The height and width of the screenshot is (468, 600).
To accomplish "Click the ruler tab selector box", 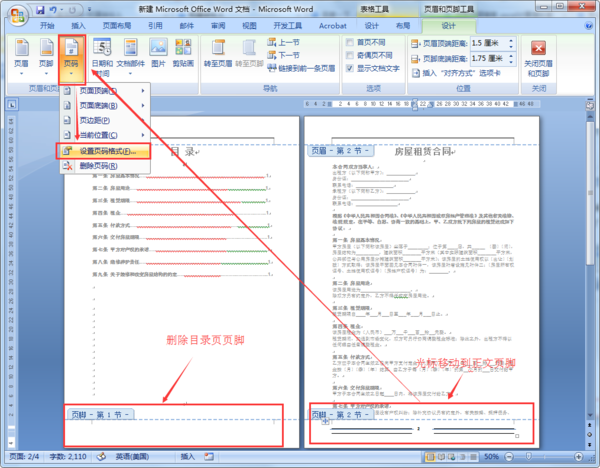I will pyautogui.click(x=12, y=104).
